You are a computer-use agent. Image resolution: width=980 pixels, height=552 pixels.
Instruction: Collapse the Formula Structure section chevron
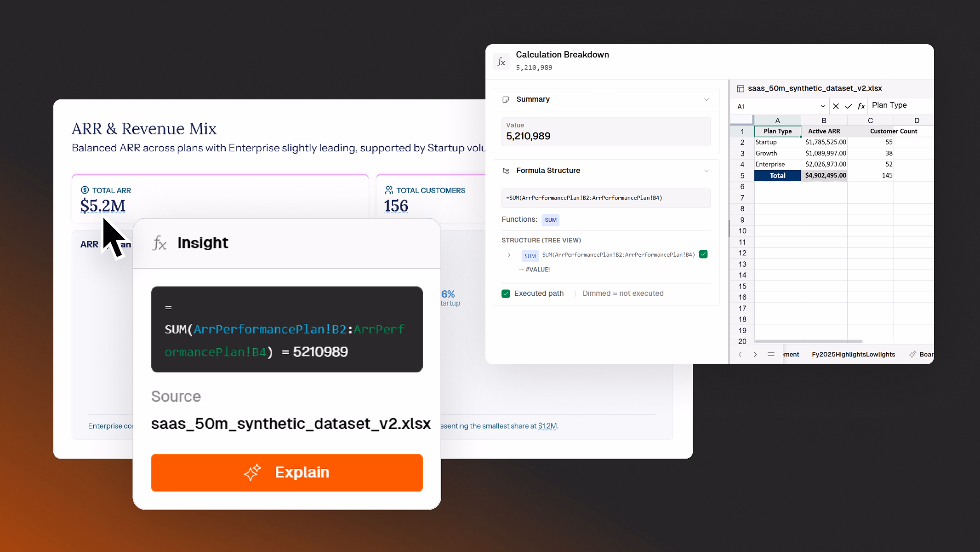click(707, 171)
